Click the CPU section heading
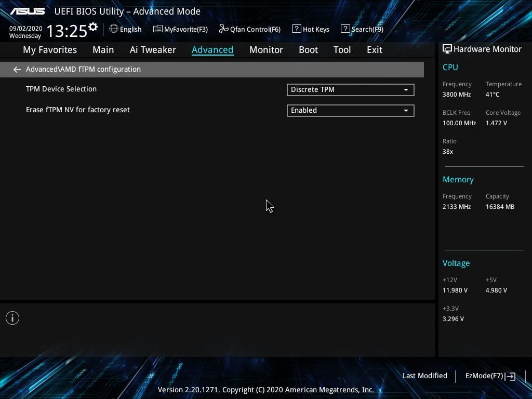This screenshot has height=399, width=532. [x=450, y=68]
